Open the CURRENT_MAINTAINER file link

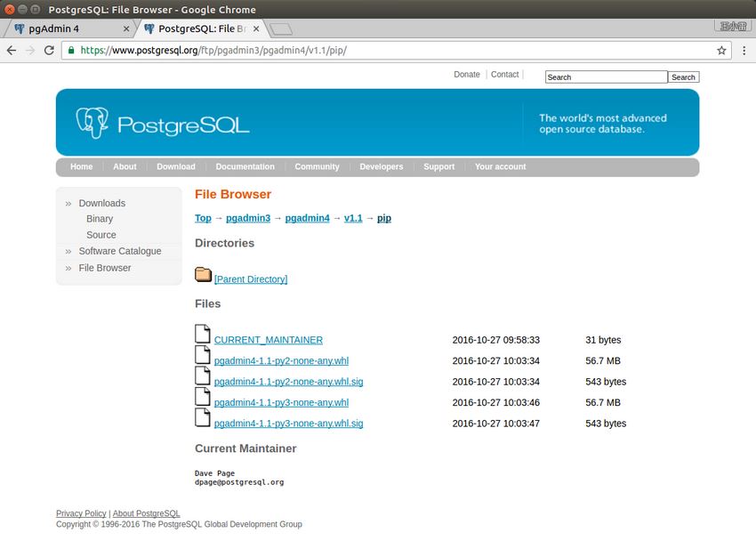(x=269, y=340)
